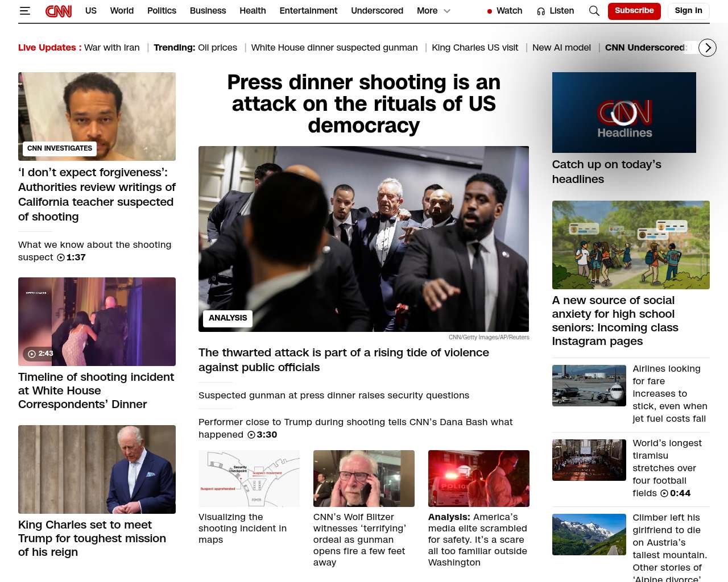Viewport: 728px width, 582px height.
Task: Read King Charles Trump meeting headline
Action: 92,538
